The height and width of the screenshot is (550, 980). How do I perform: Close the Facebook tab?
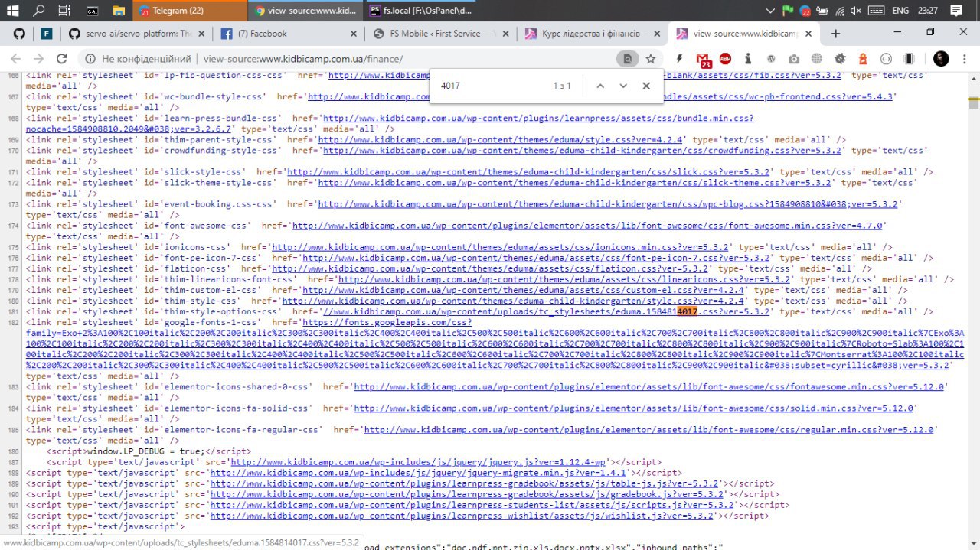point(354,34)
